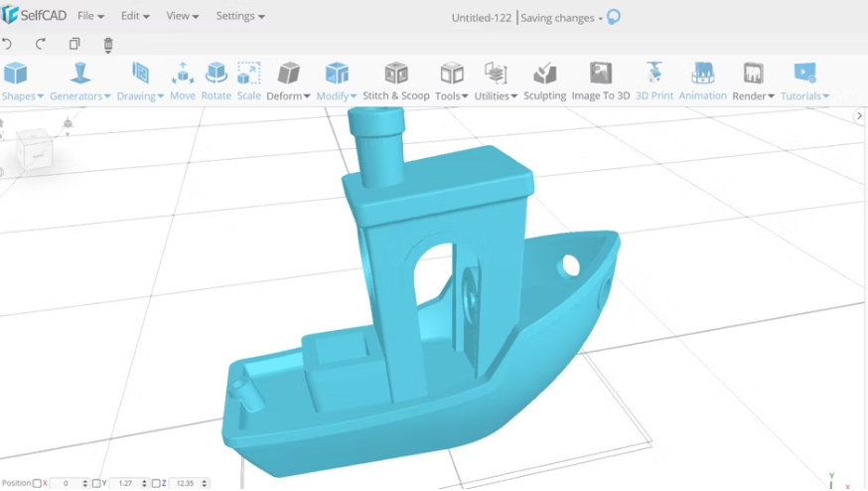Click the 3D Print button

(x=654, y=82)
